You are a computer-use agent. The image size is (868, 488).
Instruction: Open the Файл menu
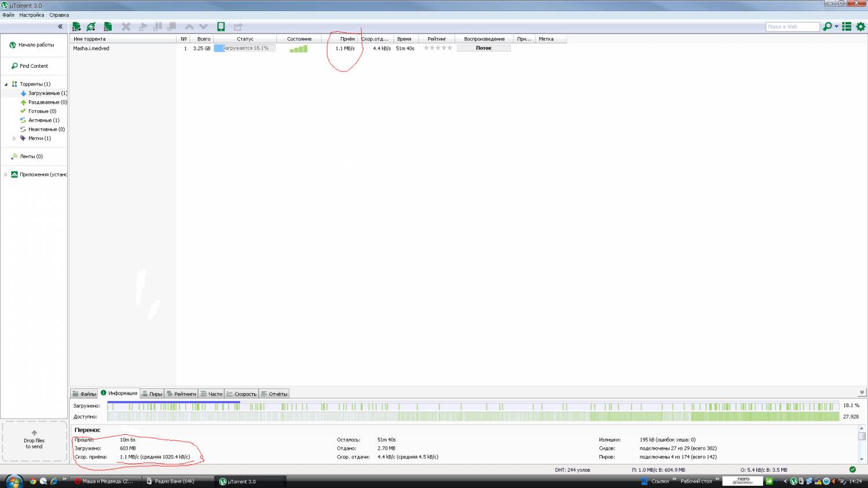[8, 15]
